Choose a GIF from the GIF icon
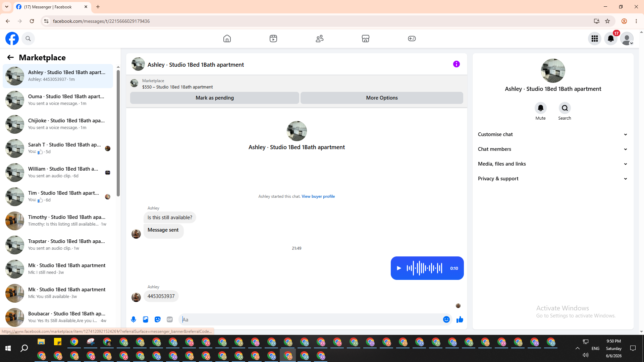Viewport: 644px width, 362px height. 170,319
